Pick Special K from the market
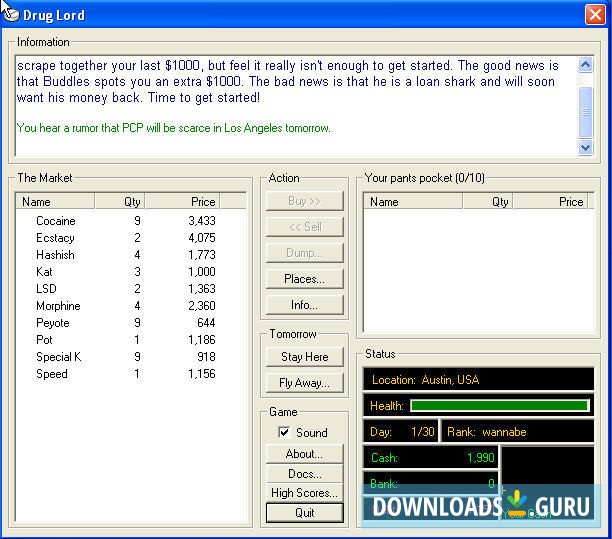 pyautogui.click(x=59, y=357)
